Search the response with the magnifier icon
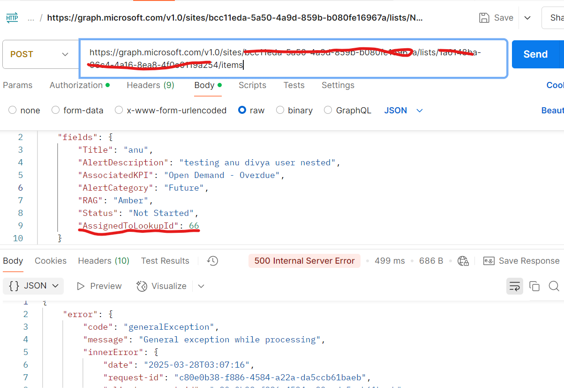The height and width of the screenshot is (392, 564). (x=554, y=286)
